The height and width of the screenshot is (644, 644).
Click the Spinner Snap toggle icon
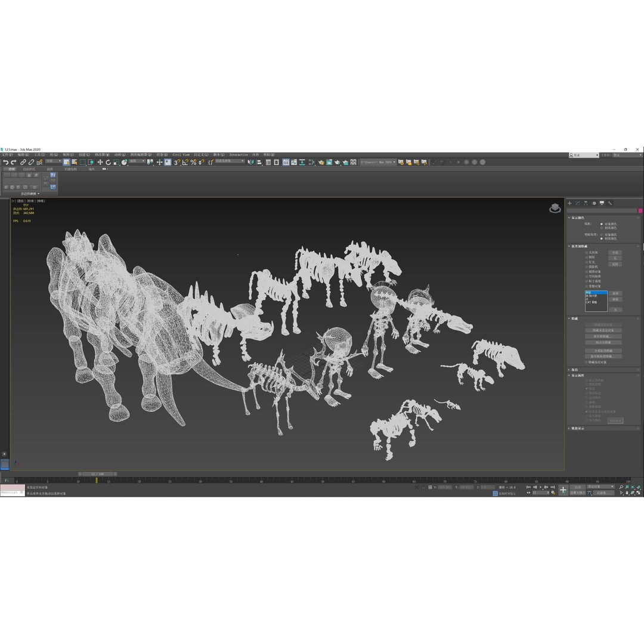click(202, 162)
